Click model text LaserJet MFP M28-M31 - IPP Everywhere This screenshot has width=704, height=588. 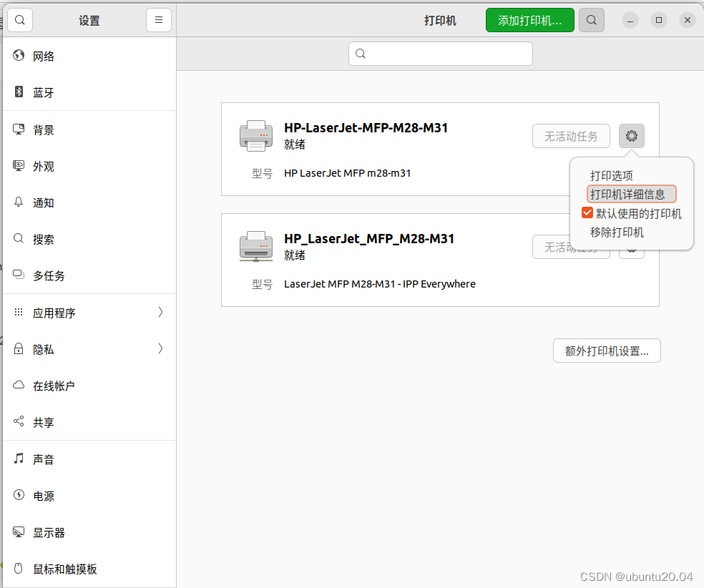click(x=380, y=284)
